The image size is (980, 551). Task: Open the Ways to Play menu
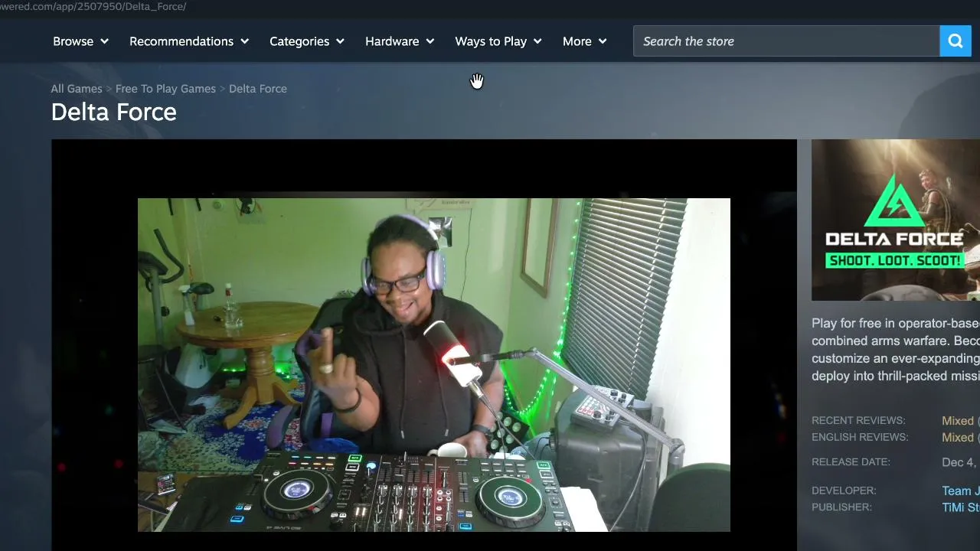click(x=498, y=41)
